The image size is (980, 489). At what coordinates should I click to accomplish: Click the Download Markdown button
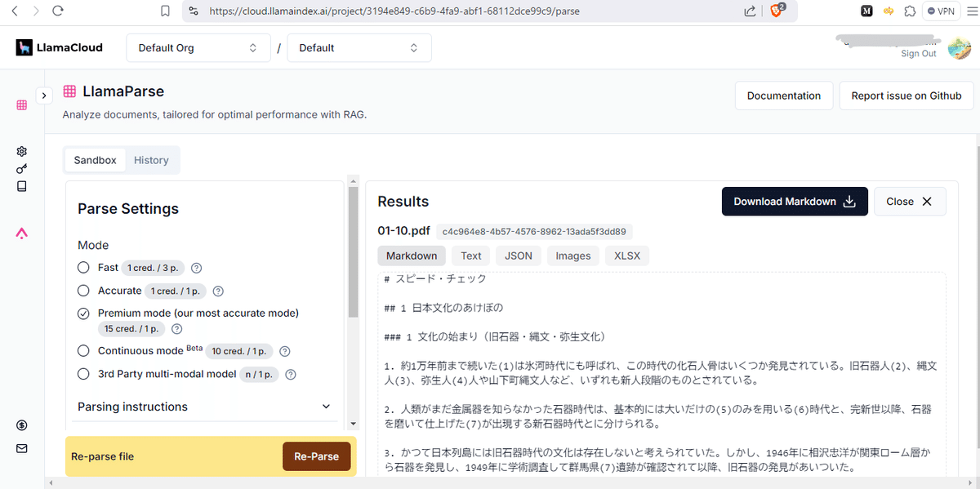[x=794, y=201]
